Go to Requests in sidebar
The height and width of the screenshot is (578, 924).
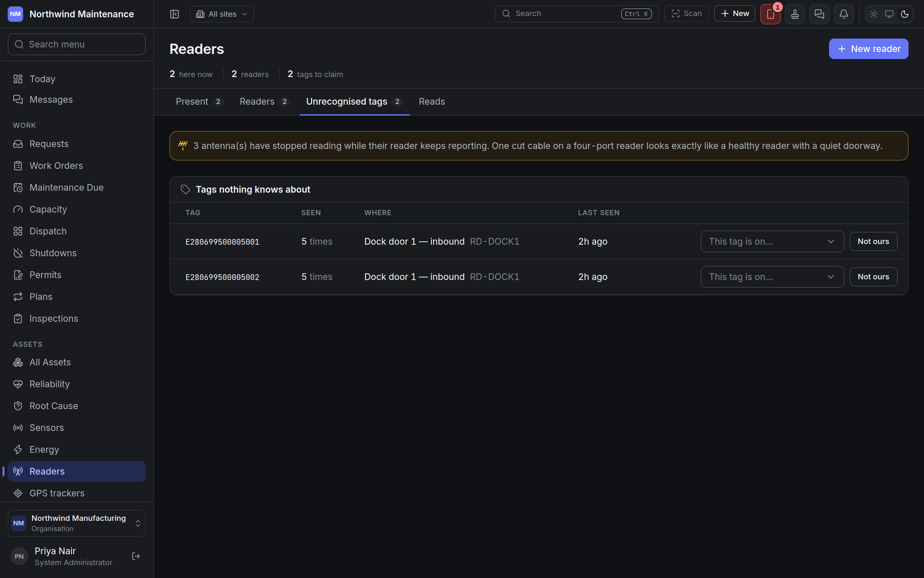point(77,144)
